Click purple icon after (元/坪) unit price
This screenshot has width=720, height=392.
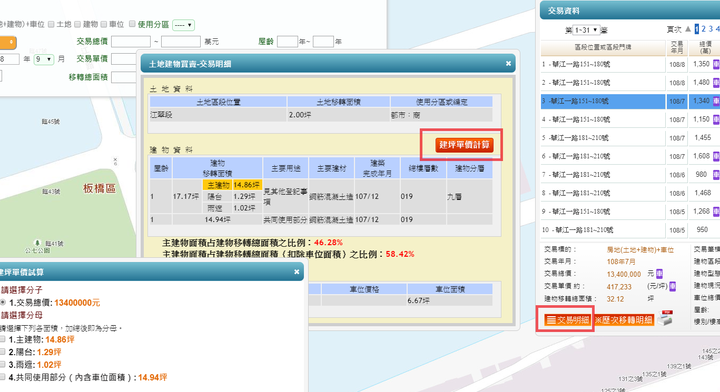[672, 286]
